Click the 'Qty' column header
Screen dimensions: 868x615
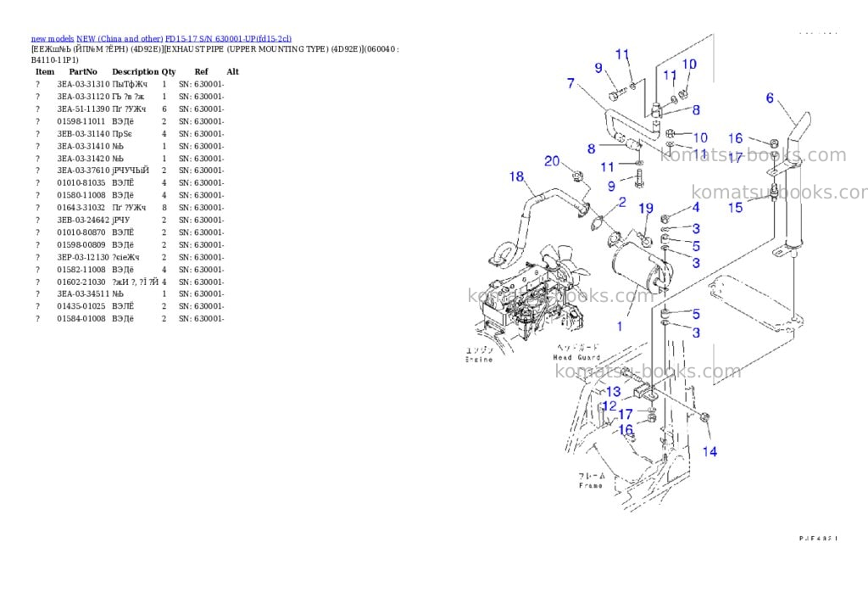169,71
